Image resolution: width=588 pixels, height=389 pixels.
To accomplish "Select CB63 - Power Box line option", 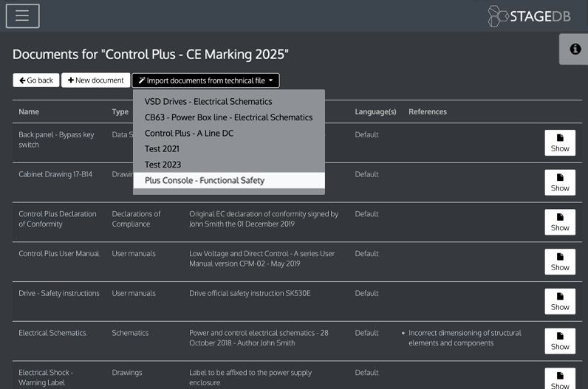I will click(x=228, y=117).
